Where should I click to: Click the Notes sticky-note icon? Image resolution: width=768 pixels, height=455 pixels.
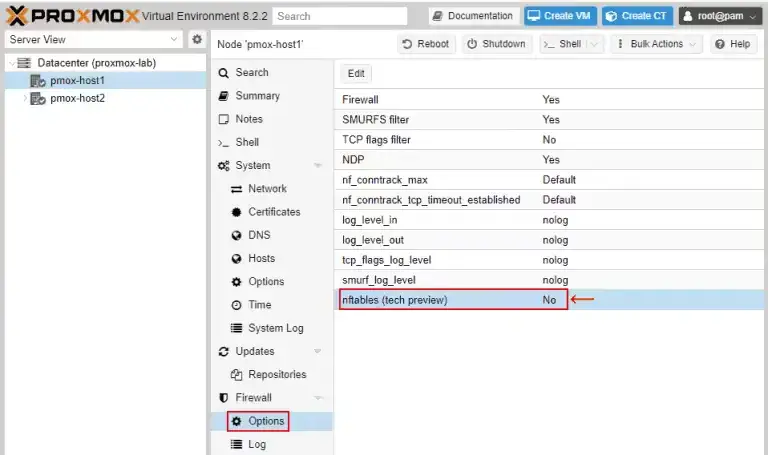223,119
